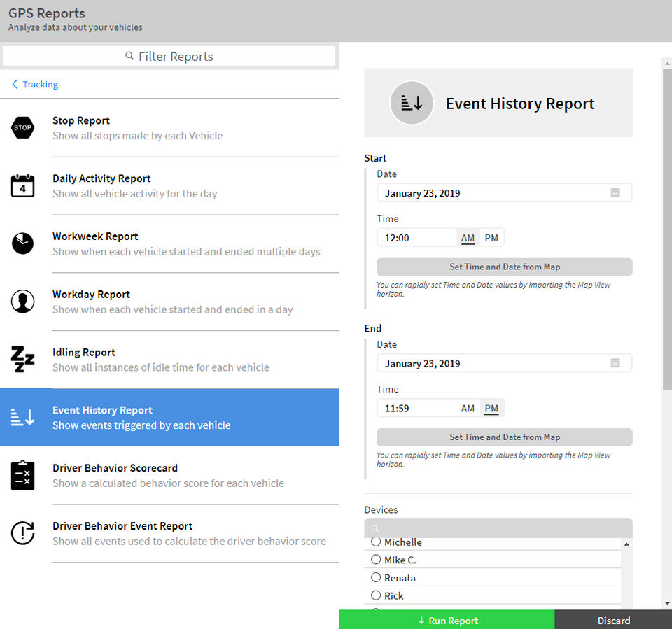Image resolution: width=672 pixels, height=629 pixels.
Task: Click the green Run Report button
Action: (x=447, y=620)
